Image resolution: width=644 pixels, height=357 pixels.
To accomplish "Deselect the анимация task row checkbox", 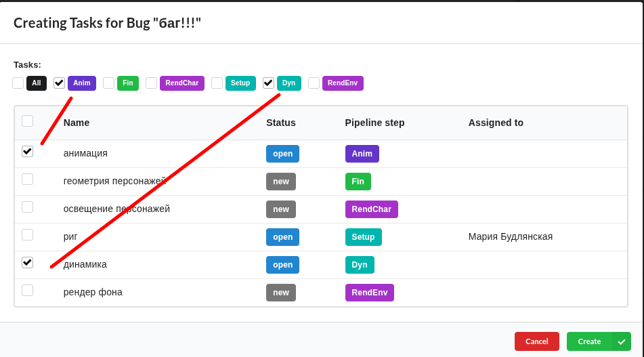I will coord(28,152).
